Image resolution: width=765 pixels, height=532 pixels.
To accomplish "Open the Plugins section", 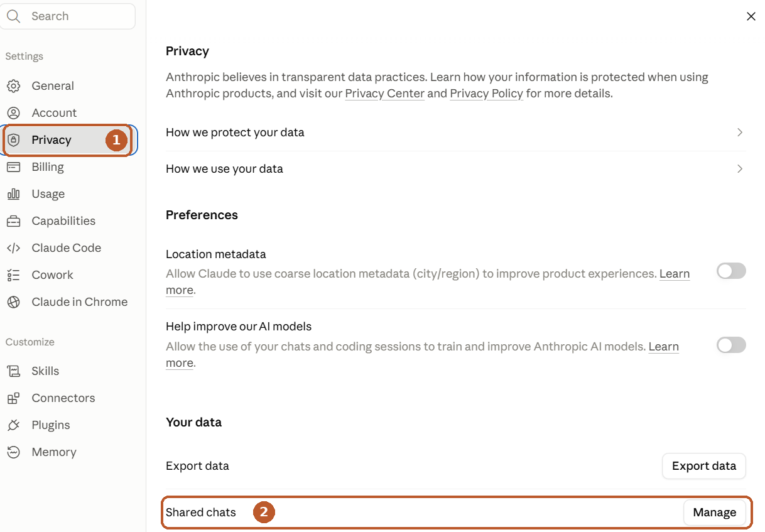I will coord(50,425).
